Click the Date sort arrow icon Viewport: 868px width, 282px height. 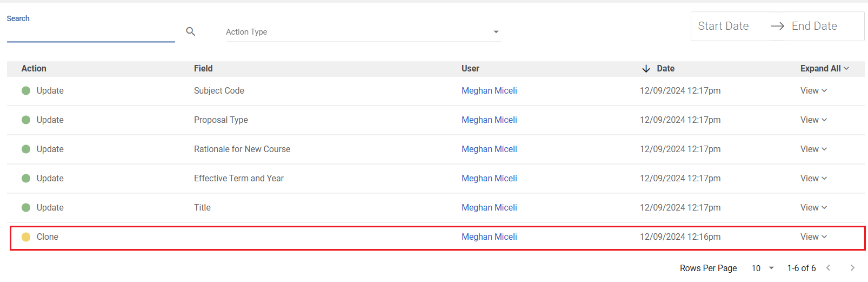point(646,69)
